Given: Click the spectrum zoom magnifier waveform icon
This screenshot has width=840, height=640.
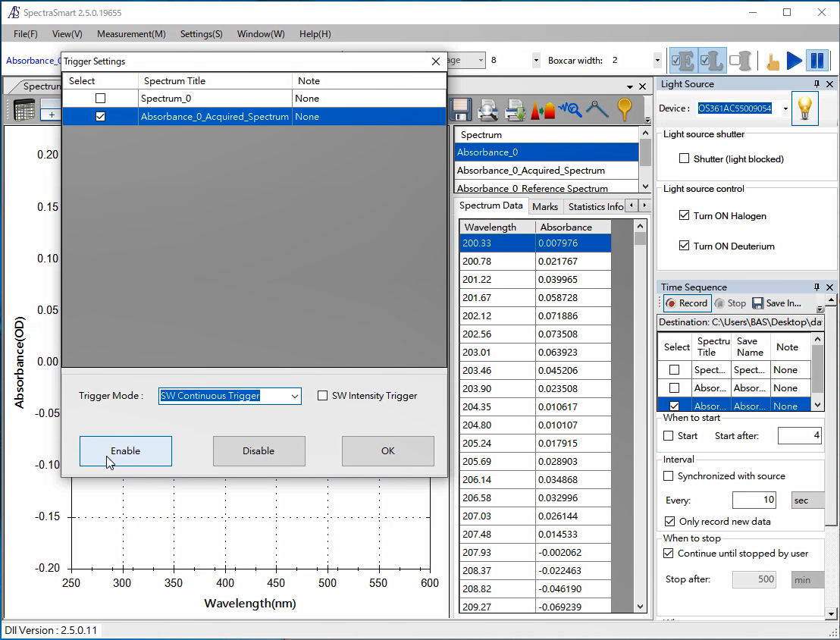Looking at the screenshot, I should [569, 110].
